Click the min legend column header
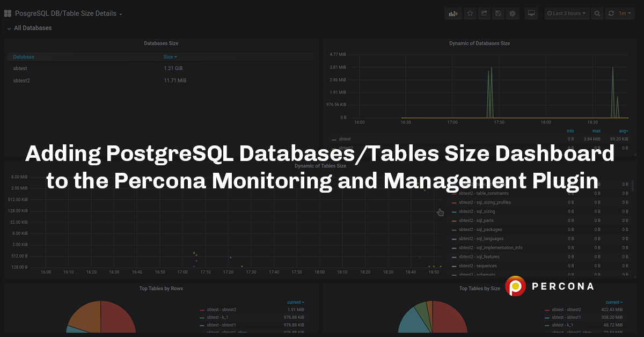 click(570, 131)
